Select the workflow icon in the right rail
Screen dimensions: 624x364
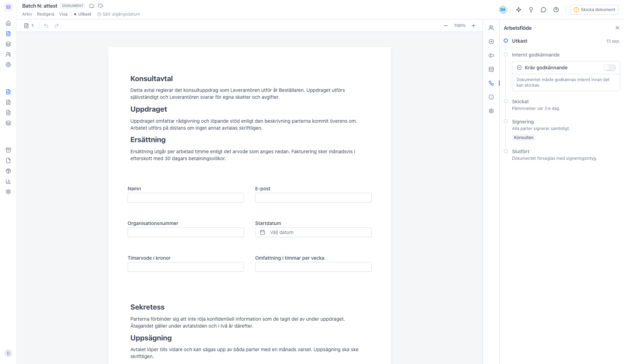tap(491, 83)
